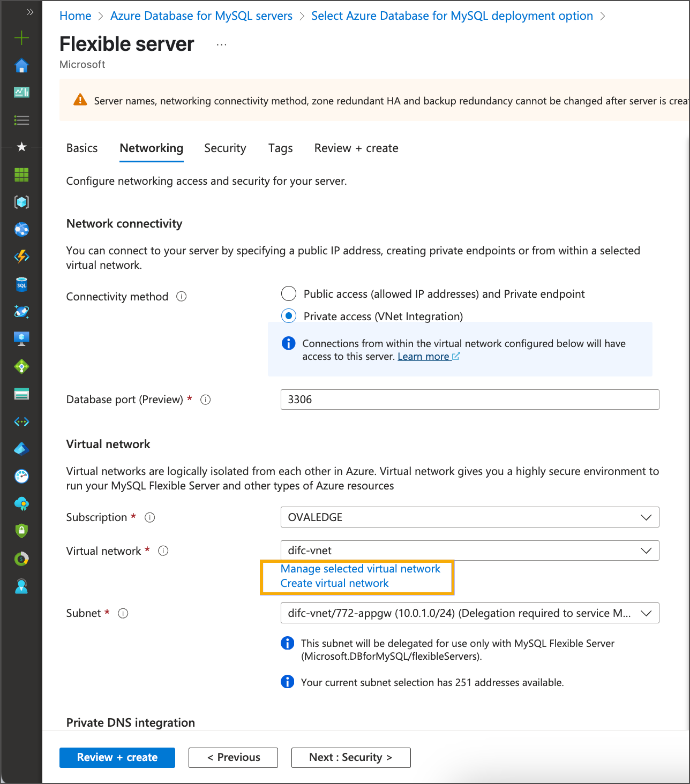Expand the sidebar with double chevron
The height and width of the screenshot is (784, 690).
pyautogui.click(x=30, y=12)
